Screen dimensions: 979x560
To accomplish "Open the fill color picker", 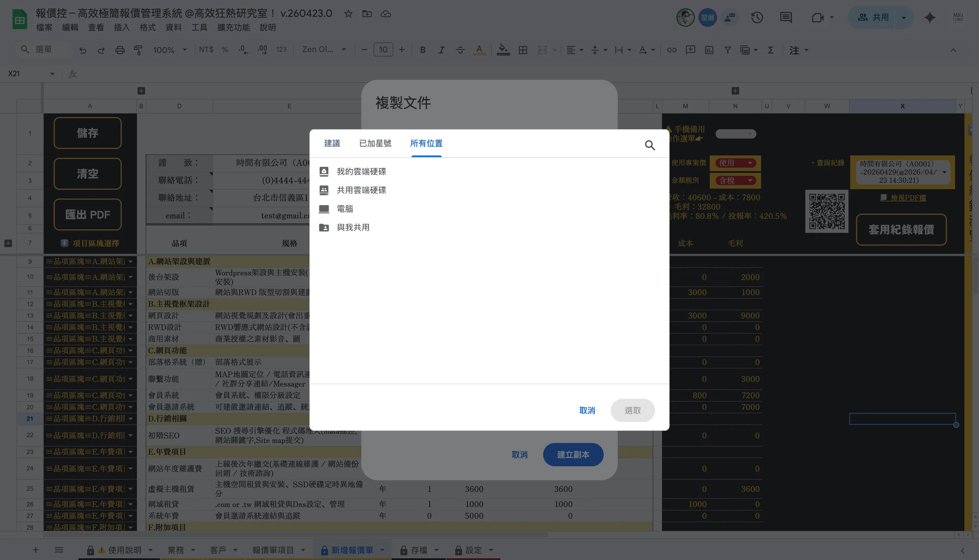I will point(503,50).
